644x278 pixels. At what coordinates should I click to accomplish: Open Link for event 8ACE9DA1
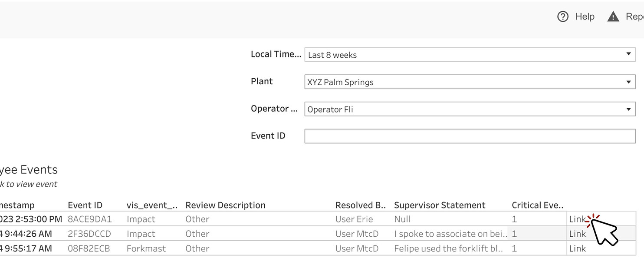[x=577, y=219]
